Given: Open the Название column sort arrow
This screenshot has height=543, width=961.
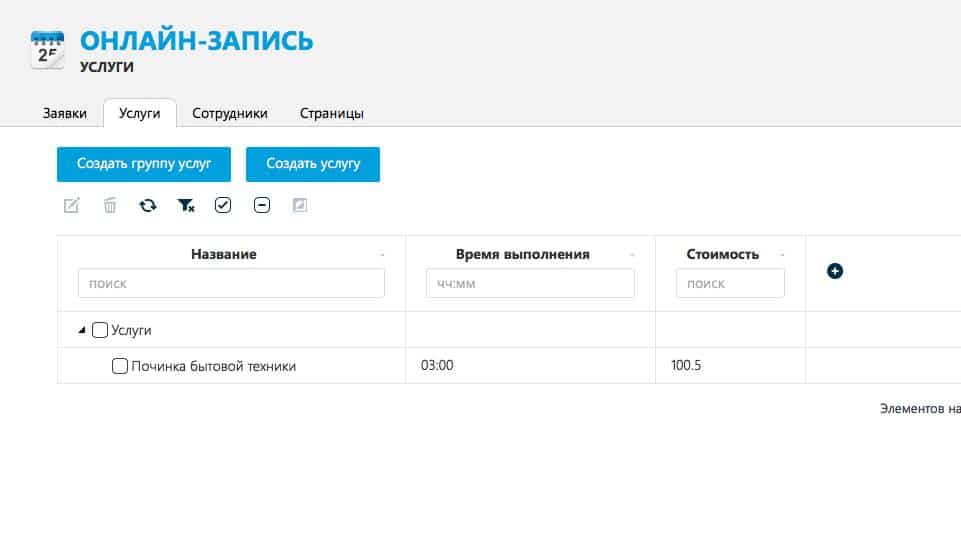Looking at the screenshot, I should [382, 255].
